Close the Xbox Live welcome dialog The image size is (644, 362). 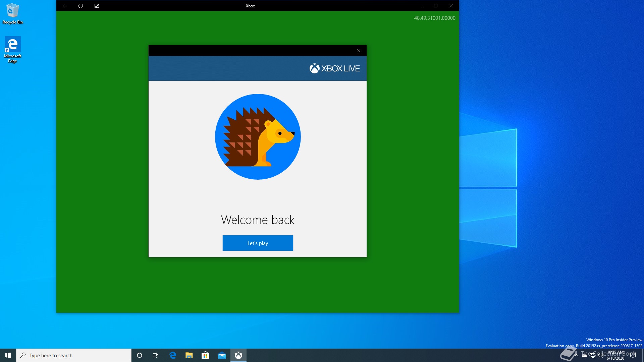click(x=359, y=51)
